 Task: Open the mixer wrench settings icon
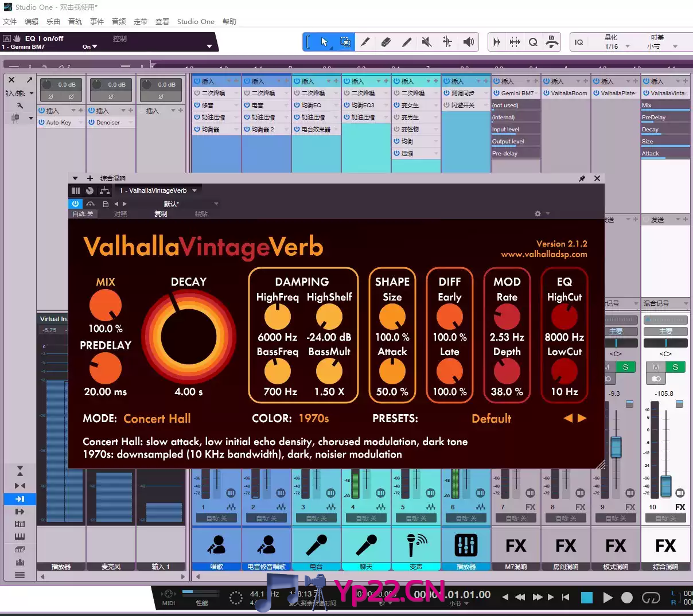20,106
